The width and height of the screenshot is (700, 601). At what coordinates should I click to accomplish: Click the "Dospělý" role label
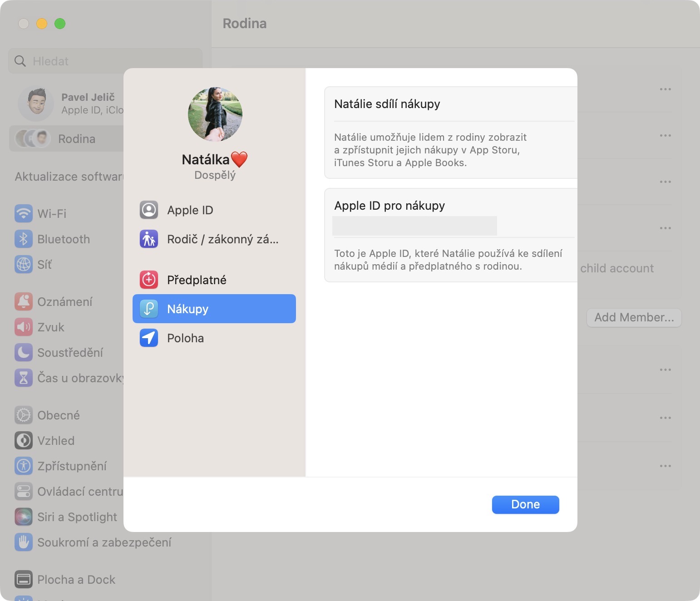pos(215,175)
